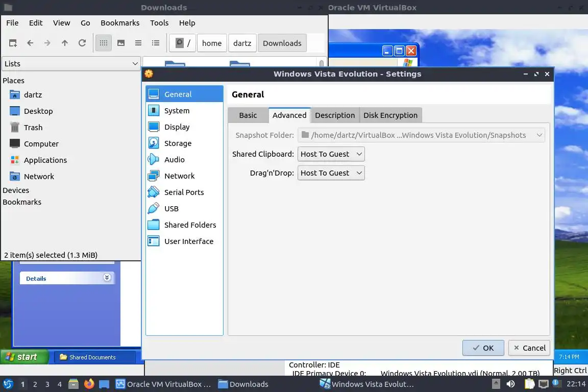588x392 pixels.
Task: Switch to Windows Vista Evolut... taskbar window
Action: (x=367, y=384)
